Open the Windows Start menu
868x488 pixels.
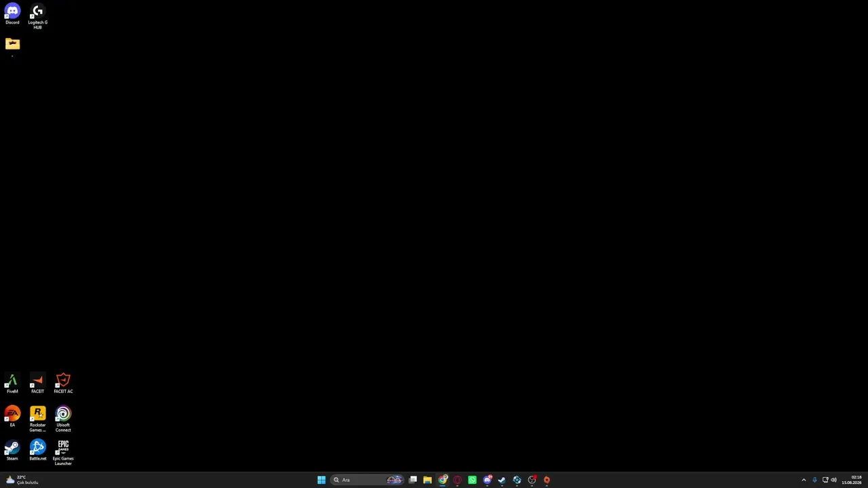[x=321, y=480]
